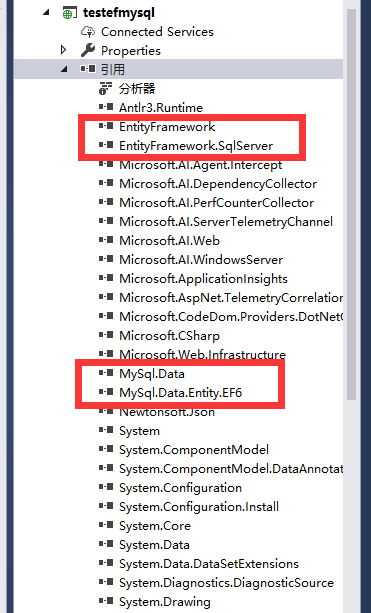Click the vertical scrollbar thumb

coord(351,203)
